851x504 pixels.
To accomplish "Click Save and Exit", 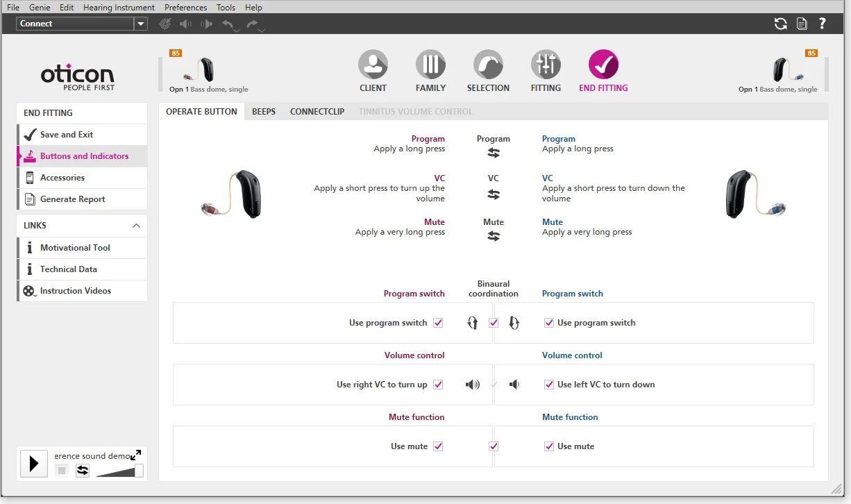I will [83, 135].
